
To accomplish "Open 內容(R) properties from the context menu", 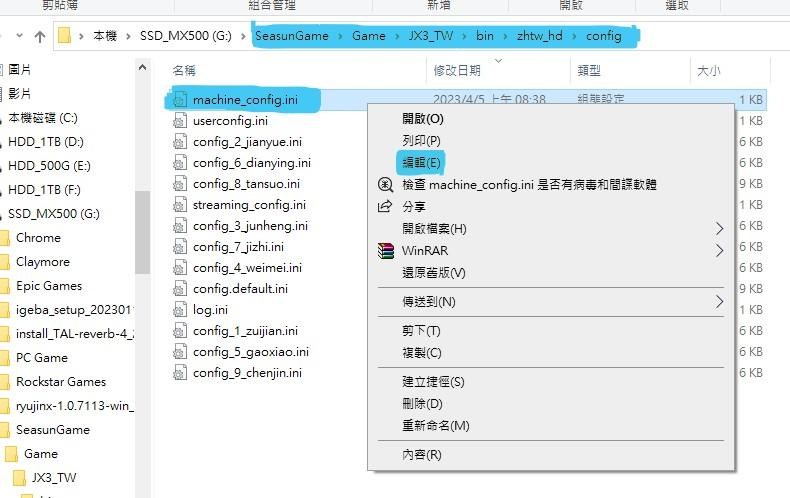I will pos(422,455).
